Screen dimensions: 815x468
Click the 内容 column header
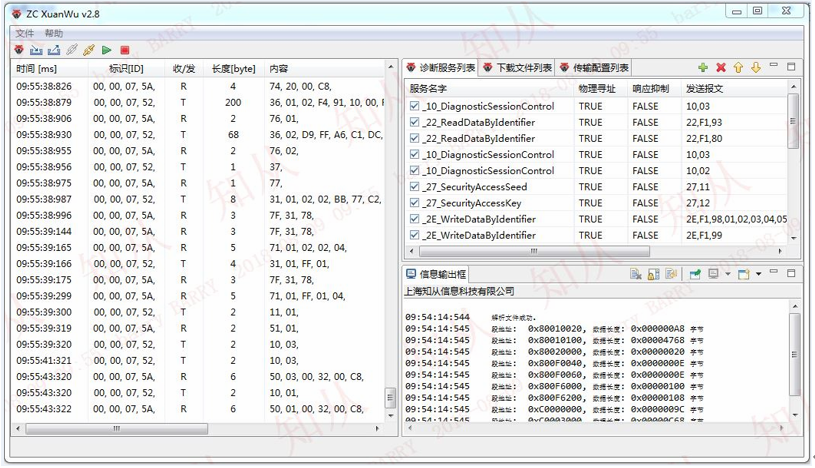pos(324,69)
